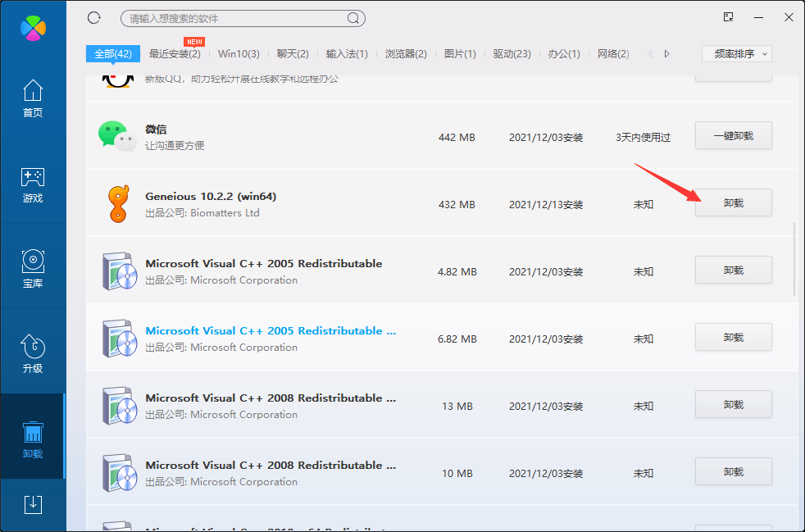Uninstall Geneious 10.2.2 with 卸载 button
The height and width of the screenshot is (532, 805).
tap(733, 202)
